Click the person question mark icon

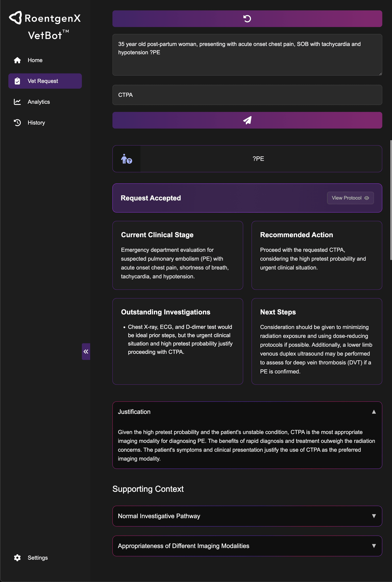(126, 159)
